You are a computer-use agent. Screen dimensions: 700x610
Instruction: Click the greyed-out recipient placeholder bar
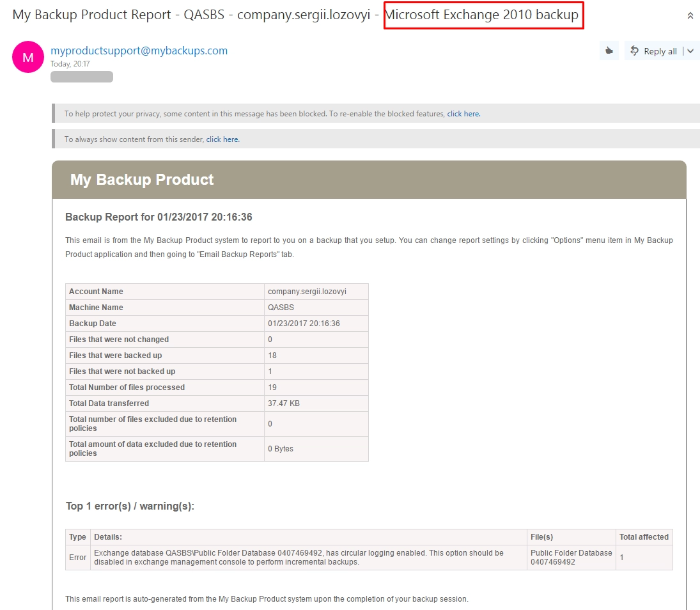(x=82, y=77)
